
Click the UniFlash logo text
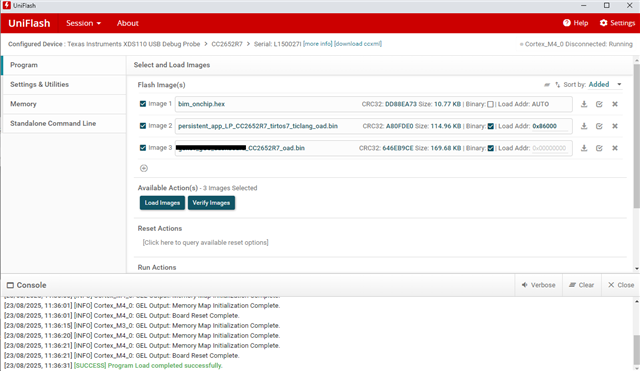coord(29,23)
